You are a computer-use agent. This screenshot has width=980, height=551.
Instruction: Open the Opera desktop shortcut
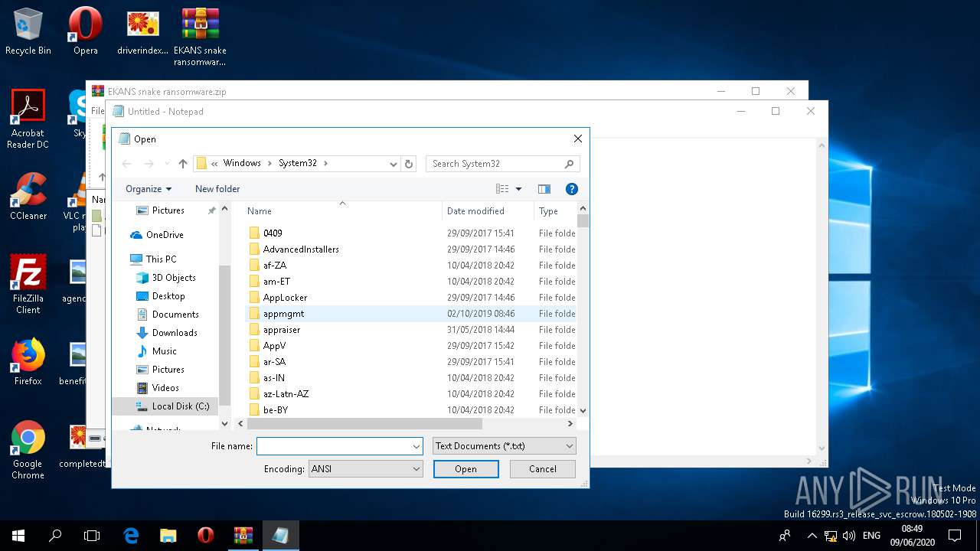point(85,32)
